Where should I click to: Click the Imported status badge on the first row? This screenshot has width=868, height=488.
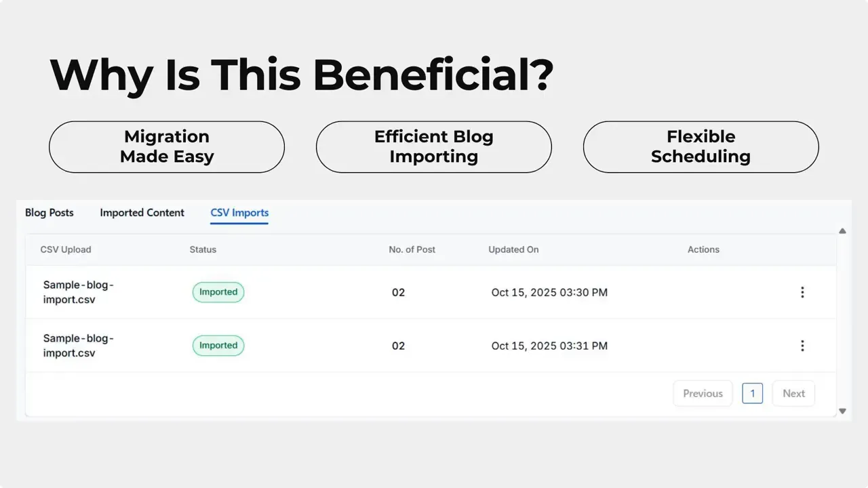click(218, 292)
